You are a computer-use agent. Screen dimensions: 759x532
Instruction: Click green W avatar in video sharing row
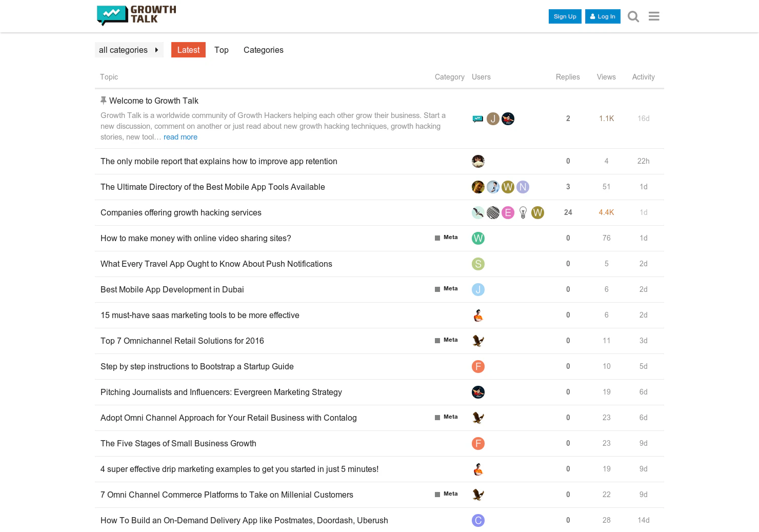478,238
